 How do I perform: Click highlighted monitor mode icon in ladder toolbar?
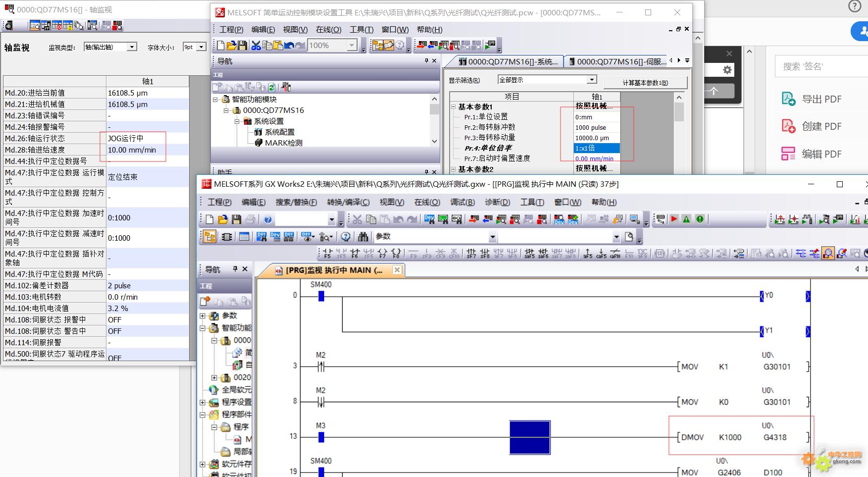pyautogui.click(x=828, y=254)
